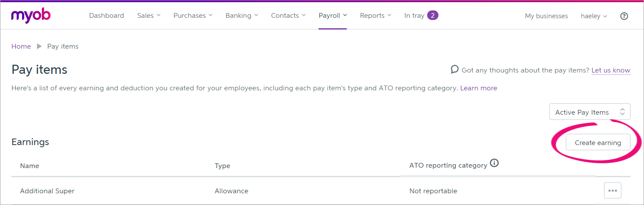Navigate to Home in the breadcrumb

(x=21, y=46)
